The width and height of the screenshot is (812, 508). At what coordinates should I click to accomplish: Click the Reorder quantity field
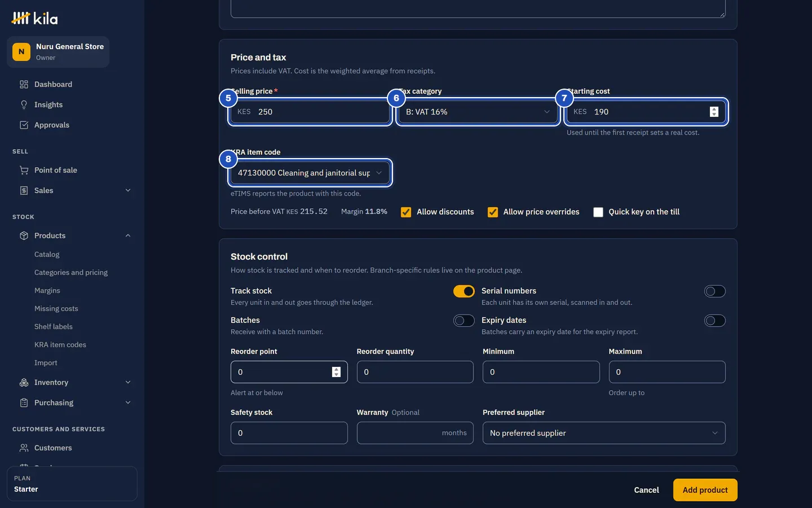point(415,372)
